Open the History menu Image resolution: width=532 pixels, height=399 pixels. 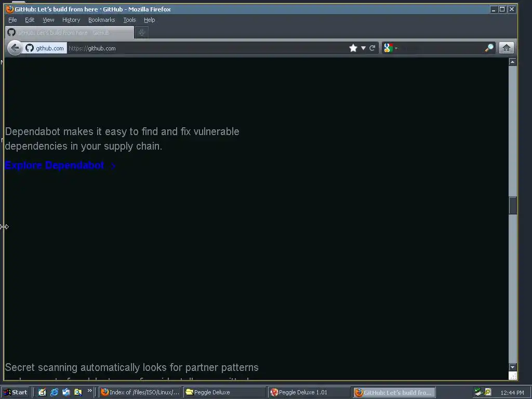pos(71,20)
